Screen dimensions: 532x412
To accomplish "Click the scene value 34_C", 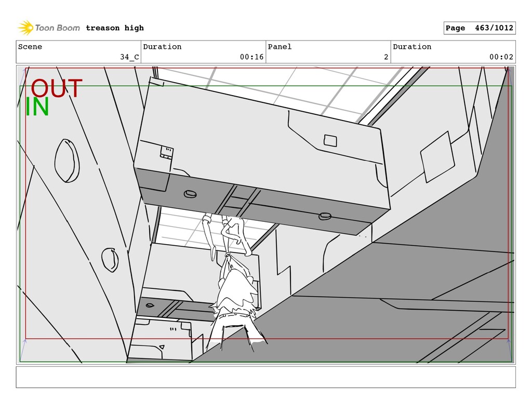I will tap(129, 57).
